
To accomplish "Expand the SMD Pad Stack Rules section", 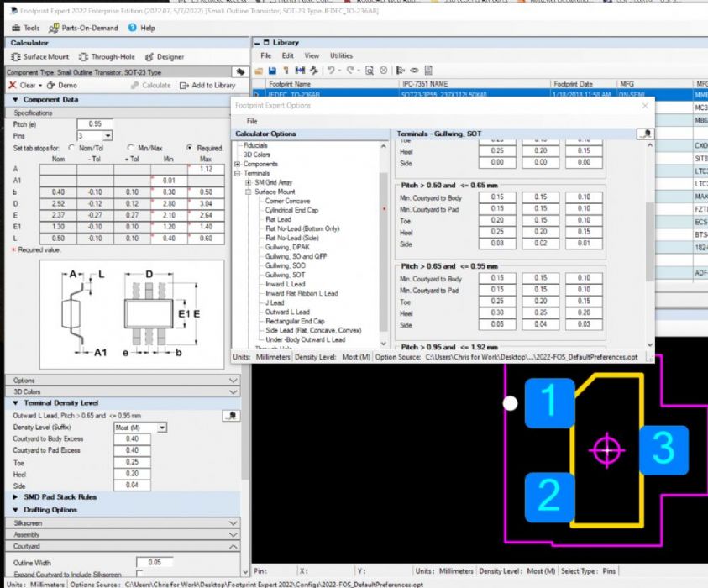I will click(x=15, y=496).
